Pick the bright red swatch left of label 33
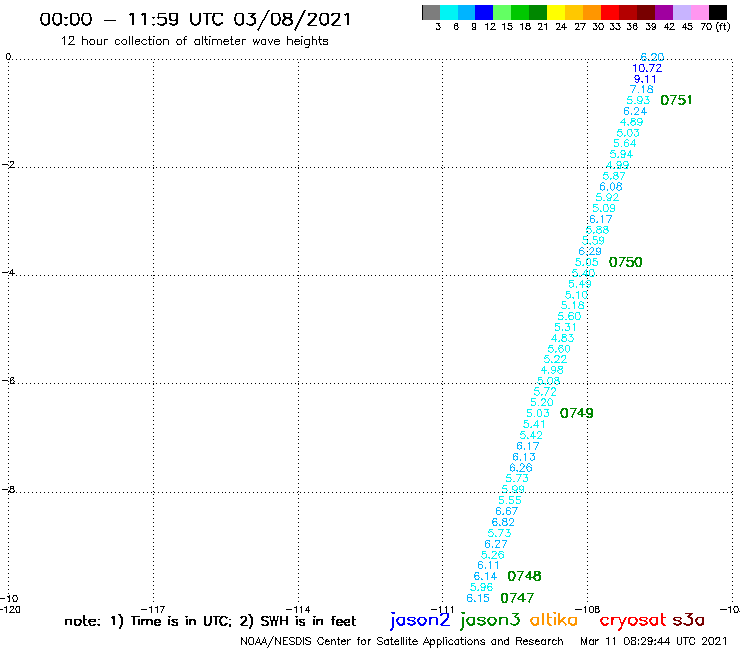This screenshot has width=740, height=650. (x=610, y=12)
